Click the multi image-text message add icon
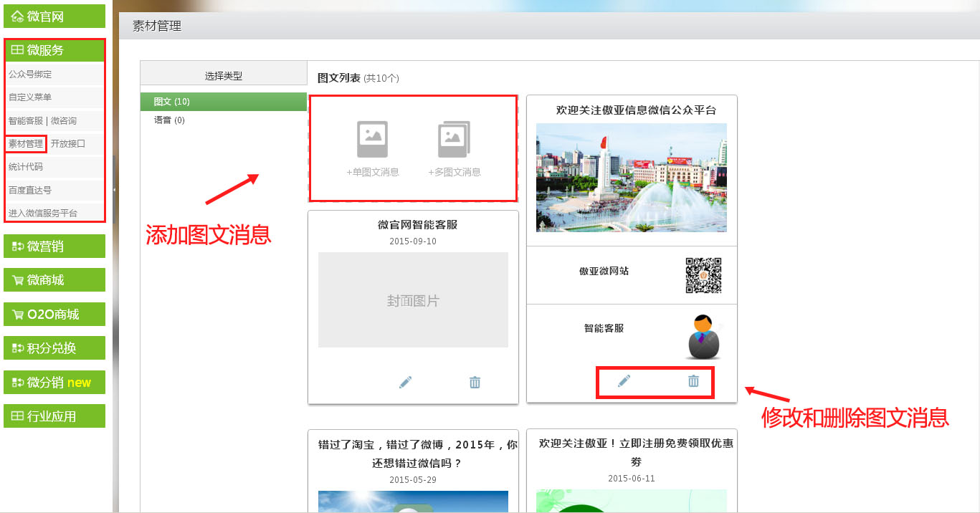Screen dimensions: 980x513 (x=454, y=140)
